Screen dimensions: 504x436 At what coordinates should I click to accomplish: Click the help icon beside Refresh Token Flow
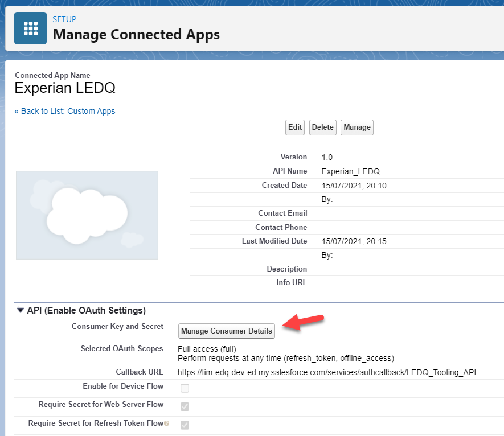pos(166,423)
